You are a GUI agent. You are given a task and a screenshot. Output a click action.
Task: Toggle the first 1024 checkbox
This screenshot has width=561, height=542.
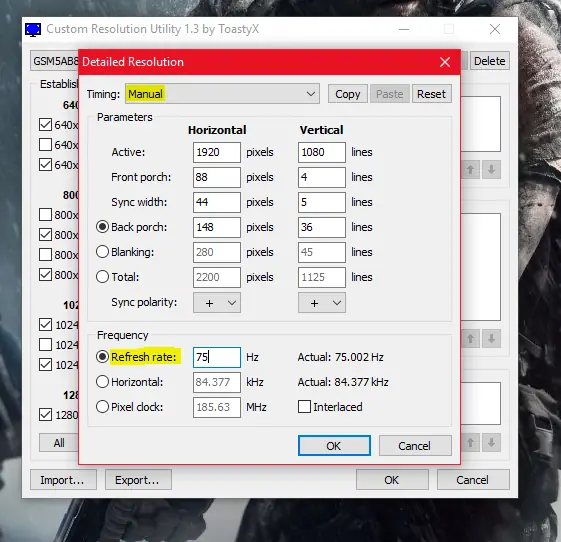[x=45, y=325]
